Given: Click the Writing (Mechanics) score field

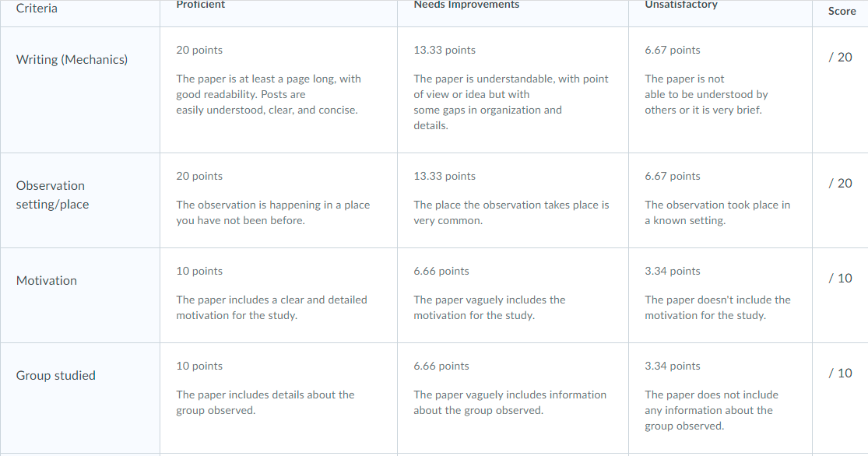Looking at the screenshot, I should (x=840, y=57).
